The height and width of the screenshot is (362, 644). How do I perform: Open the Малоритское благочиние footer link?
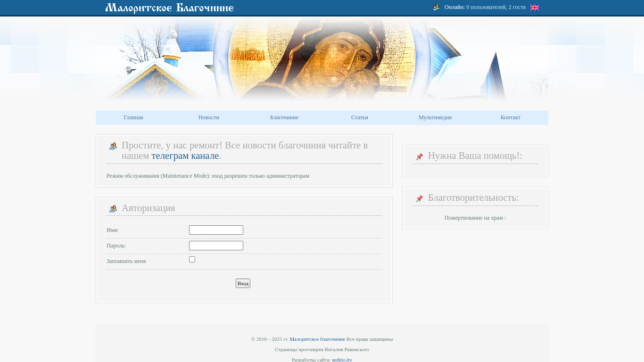coord(317,339)
